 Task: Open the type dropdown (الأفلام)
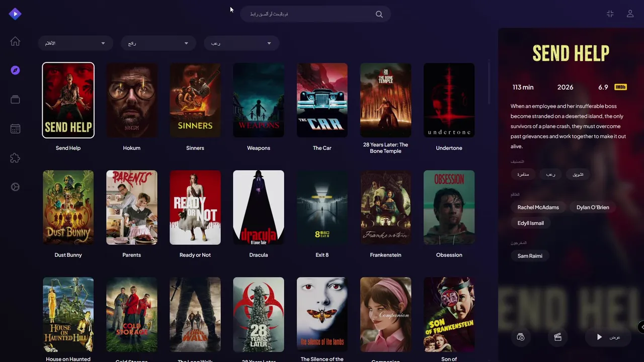(75, 43)
